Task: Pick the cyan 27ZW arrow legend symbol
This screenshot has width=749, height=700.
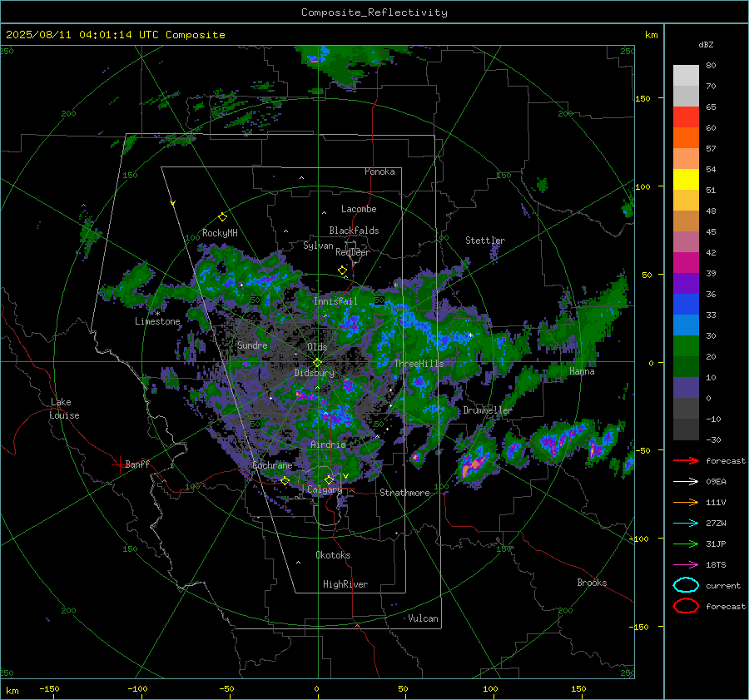Action: [x=686, y=524]
